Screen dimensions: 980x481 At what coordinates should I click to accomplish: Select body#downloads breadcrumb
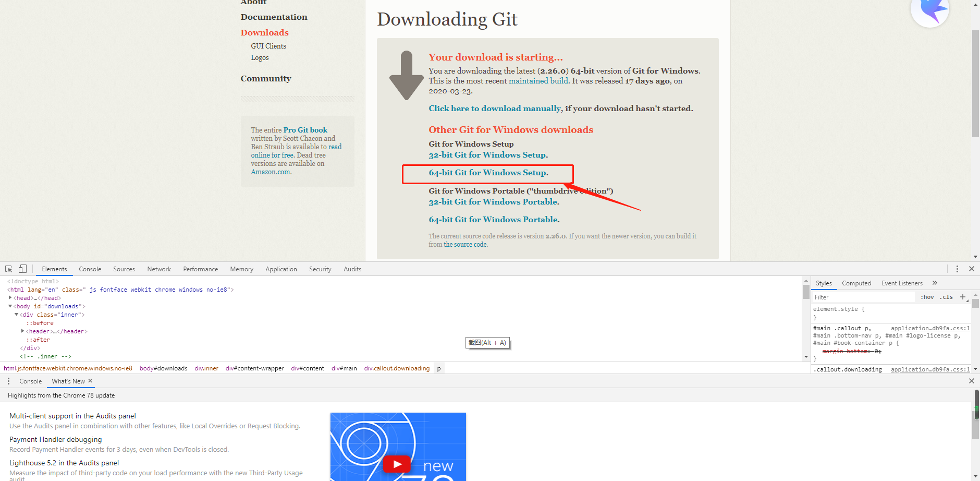(163, 368)
